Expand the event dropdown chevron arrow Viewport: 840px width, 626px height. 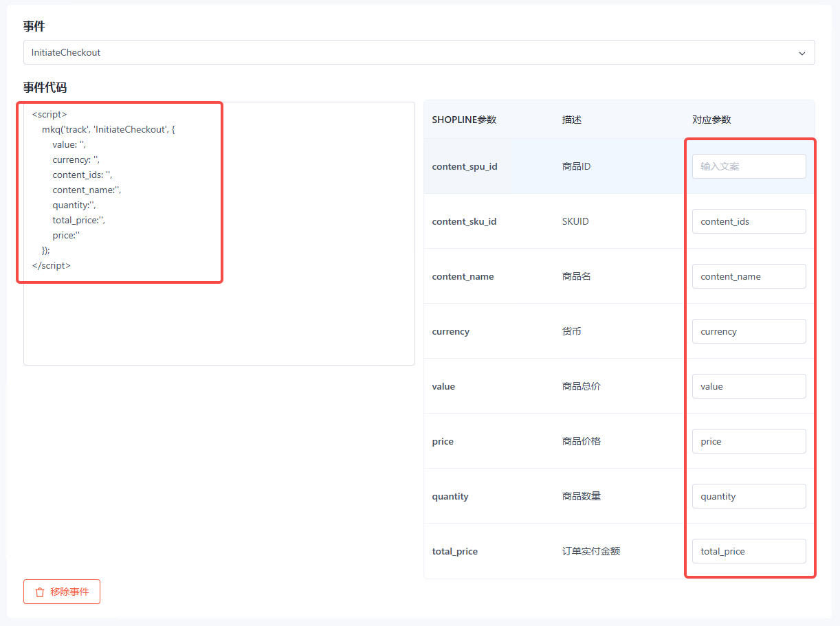coord(802,53)
